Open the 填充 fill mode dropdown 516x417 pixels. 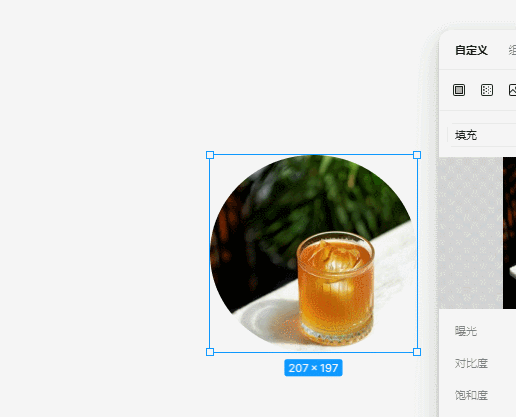point(482,135)
